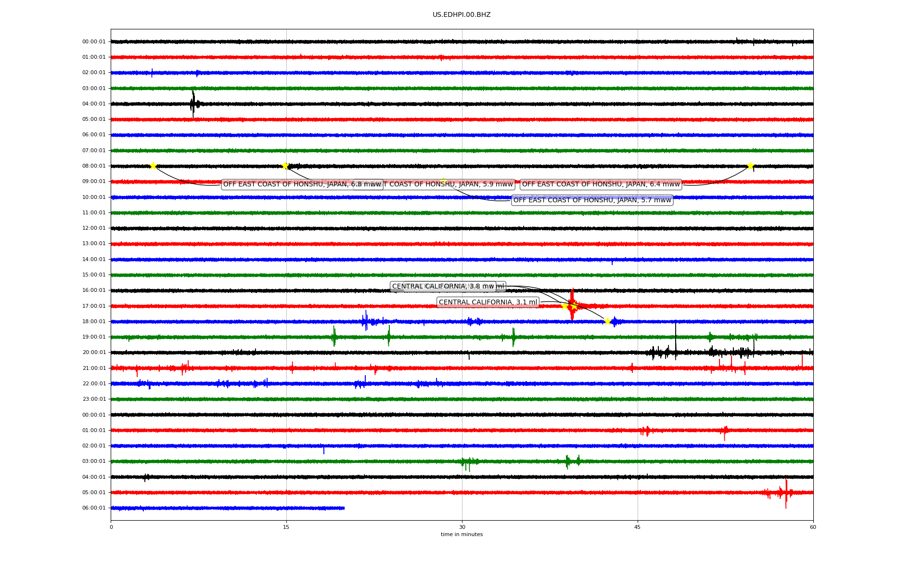Click the yellow star on the blue 18:00:01 trace
The height and width of the screenshot is (578, 924).
[x=607, y=321]
